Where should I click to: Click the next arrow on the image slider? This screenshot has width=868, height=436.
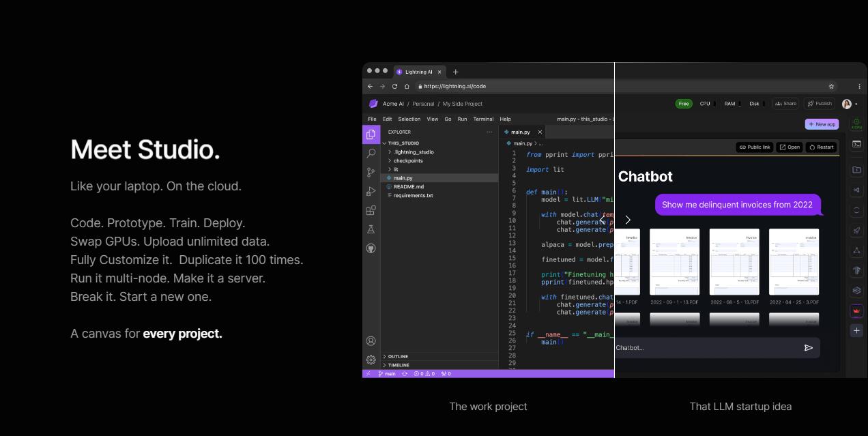click(x=628, y=220)
